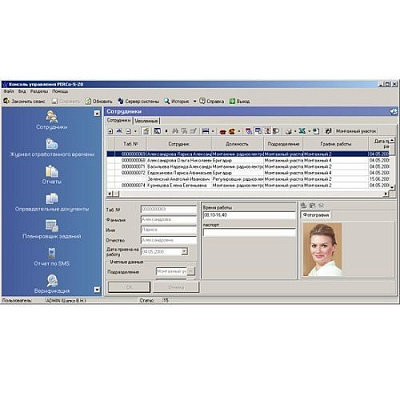The image size is (400, 400).
Task: Open the Отчет по SMS icon
Action: pos(52,256)
